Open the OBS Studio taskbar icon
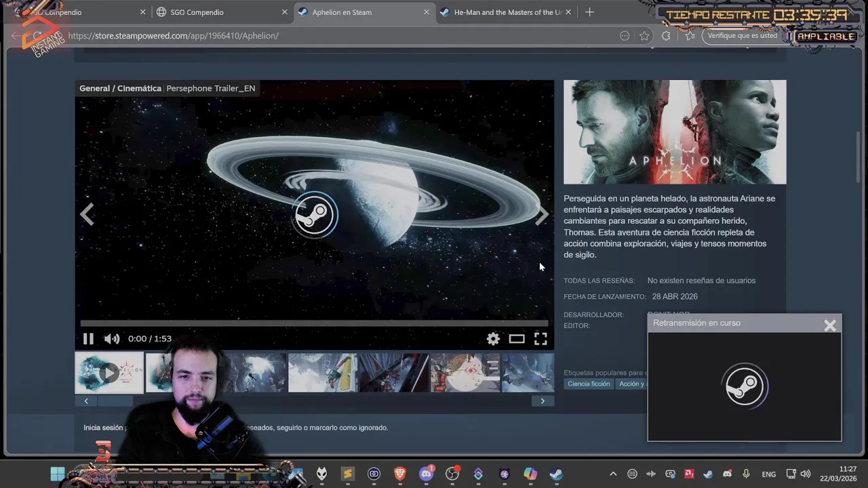 pyautogui.click(x=452, y=474)
